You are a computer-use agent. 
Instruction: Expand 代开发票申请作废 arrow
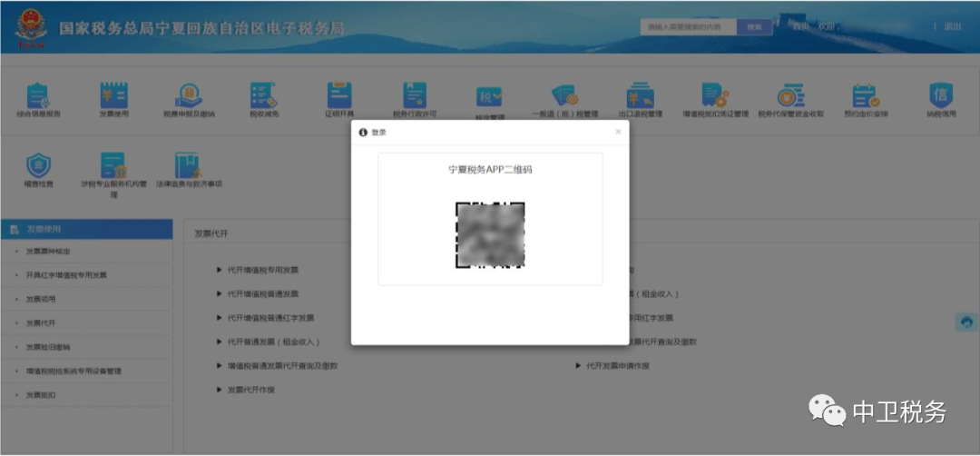(579, 365)
